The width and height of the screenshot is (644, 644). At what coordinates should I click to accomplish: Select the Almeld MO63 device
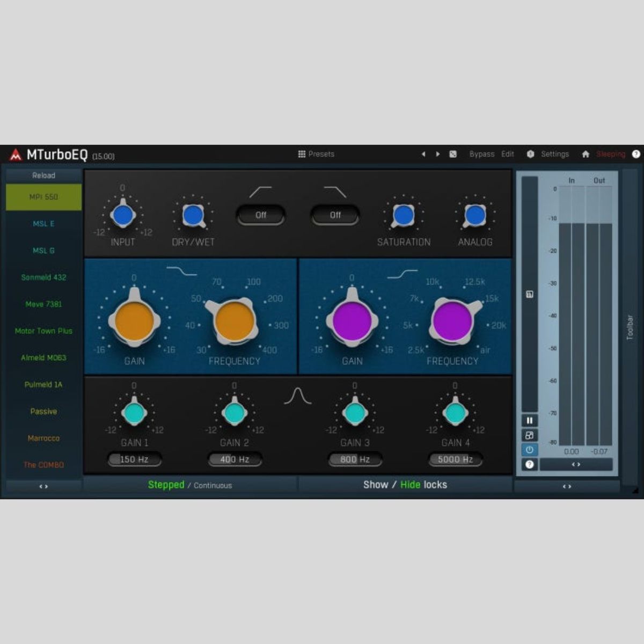click(x=43, y=358)
